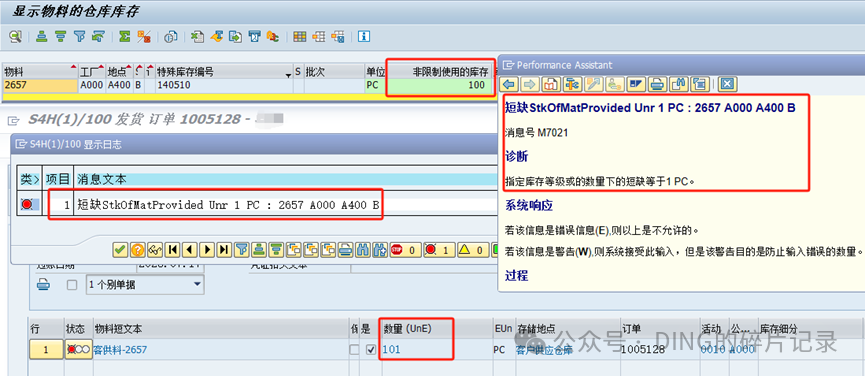Click the 物料 column header
This screenshot has width=865, height=376.
(40, 72)
